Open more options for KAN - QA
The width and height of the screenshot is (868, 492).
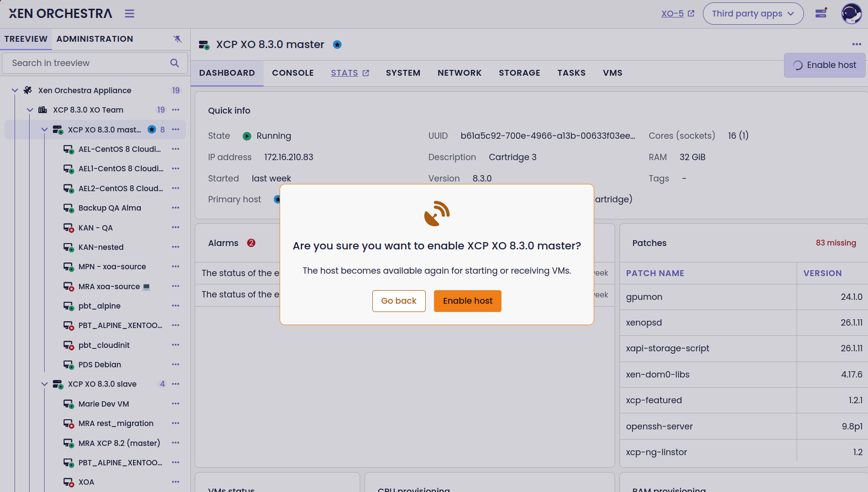click(176, 228)
